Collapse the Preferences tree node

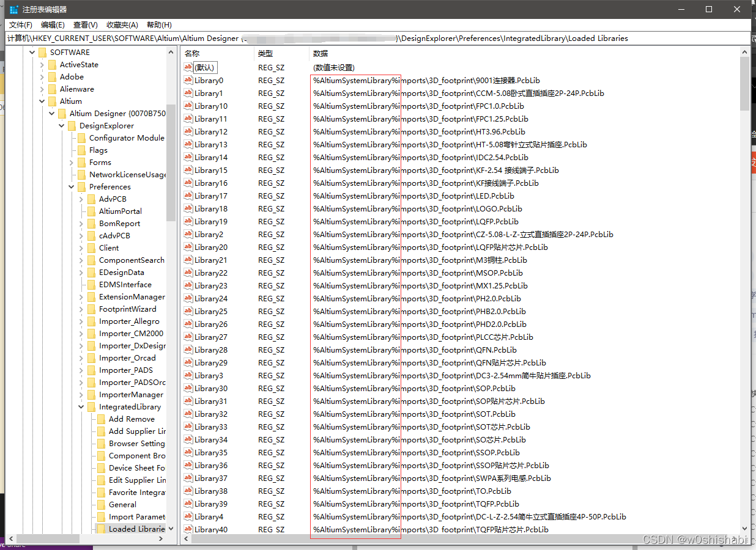pyautogui.click(x=72, y=186)
